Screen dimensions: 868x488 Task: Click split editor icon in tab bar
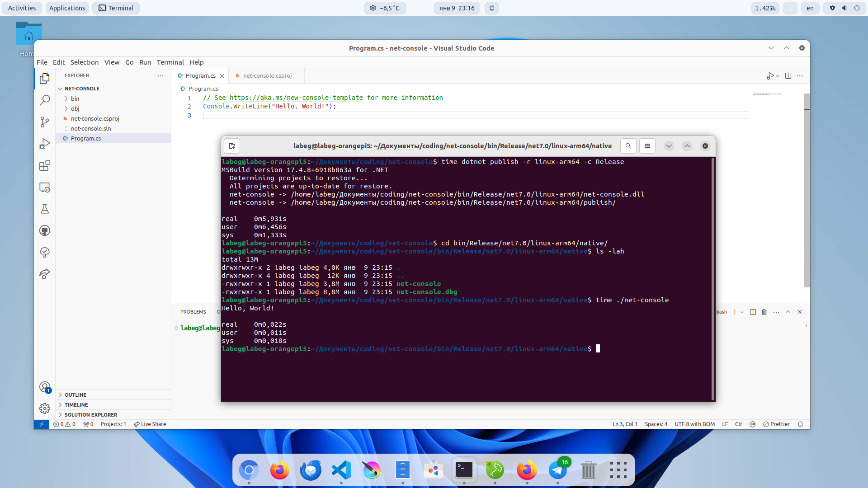click(x=788, y=76)
